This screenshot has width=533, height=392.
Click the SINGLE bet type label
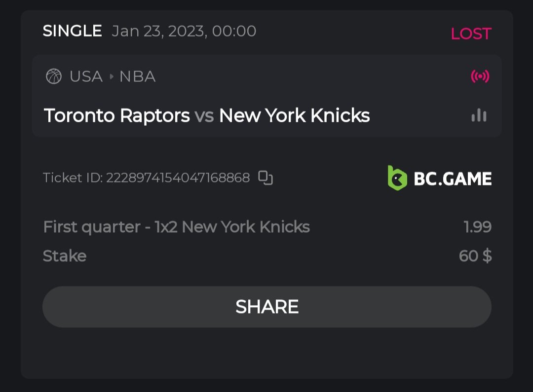click(x=72, y=31)
